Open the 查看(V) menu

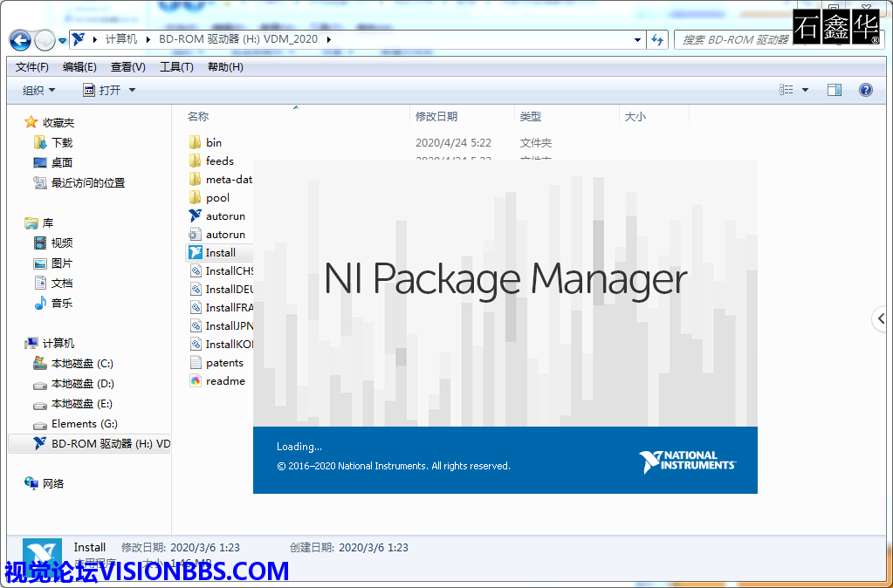click(127, 67)
